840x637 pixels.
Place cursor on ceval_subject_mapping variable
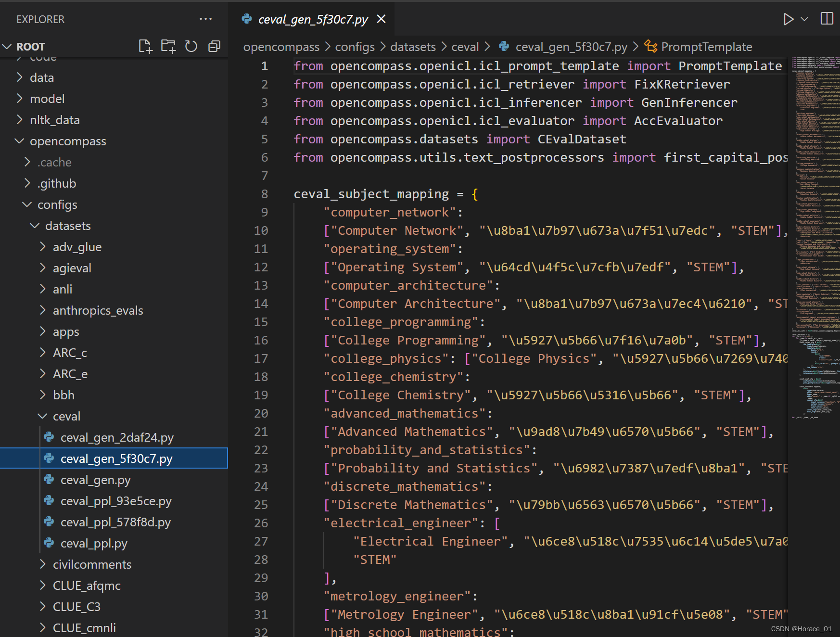click(371, 194)
